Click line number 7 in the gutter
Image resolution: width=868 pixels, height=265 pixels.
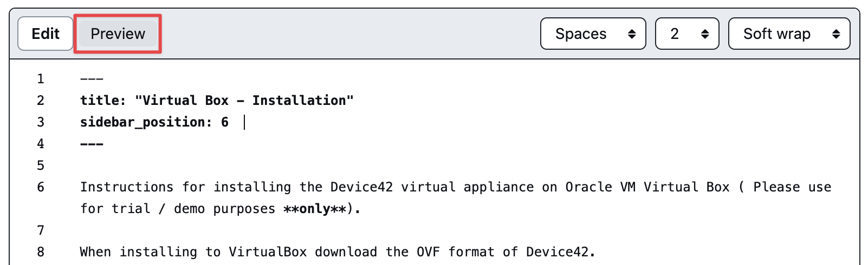tap(41, 230)
